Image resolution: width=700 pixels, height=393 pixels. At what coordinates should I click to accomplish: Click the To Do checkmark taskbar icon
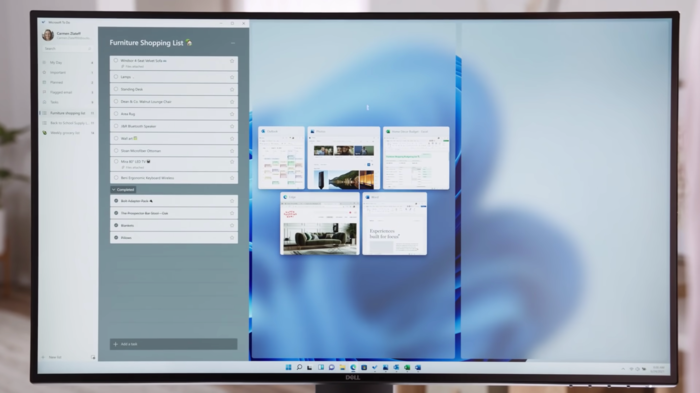pos(375,367)
